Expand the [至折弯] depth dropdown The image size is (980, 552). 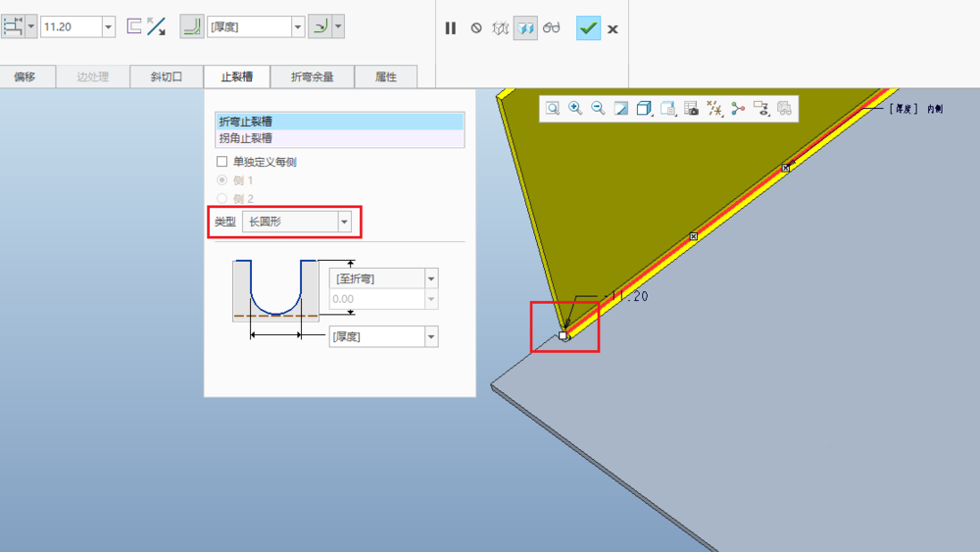(431, 279)
